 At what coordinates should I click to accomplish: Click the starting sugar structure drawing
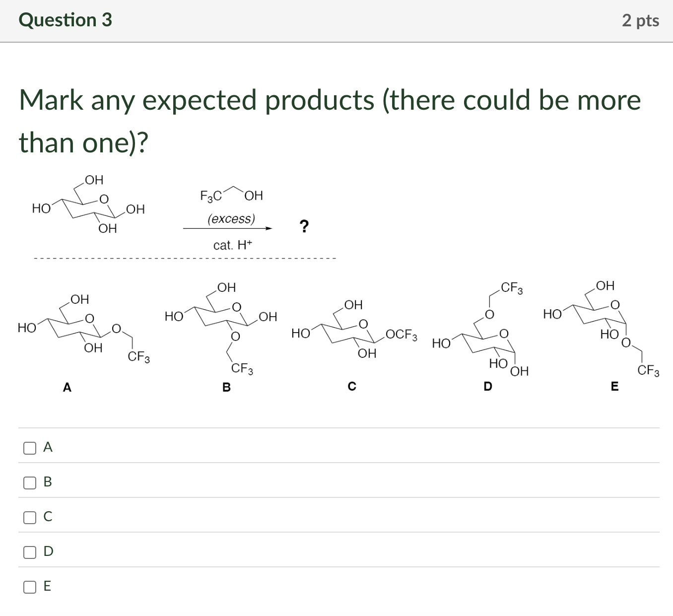click(x=87, y=206)
